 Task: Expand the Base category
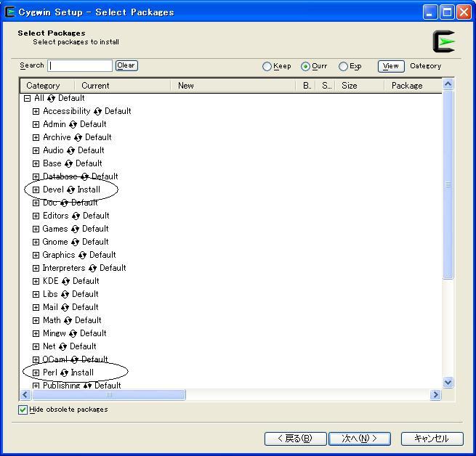click(x=36, y=164)
